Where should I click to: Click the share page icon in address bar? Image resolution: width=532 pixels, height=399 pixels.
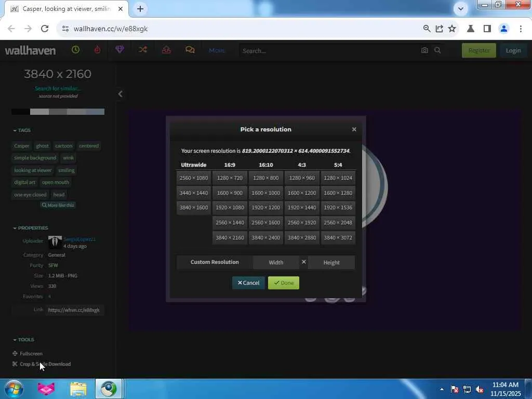click(440, 29)
